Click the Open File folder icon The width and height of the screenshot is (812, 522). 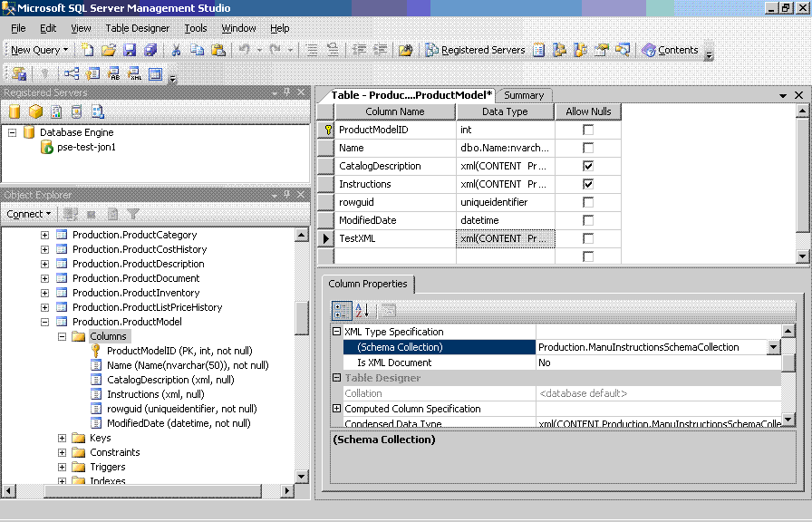(x=108, y=50)
